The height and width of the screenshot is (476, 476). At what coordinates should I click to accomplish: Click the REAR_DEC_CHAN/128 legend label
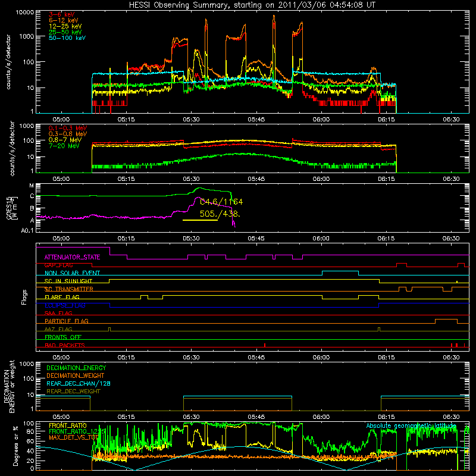click(79, 384)
